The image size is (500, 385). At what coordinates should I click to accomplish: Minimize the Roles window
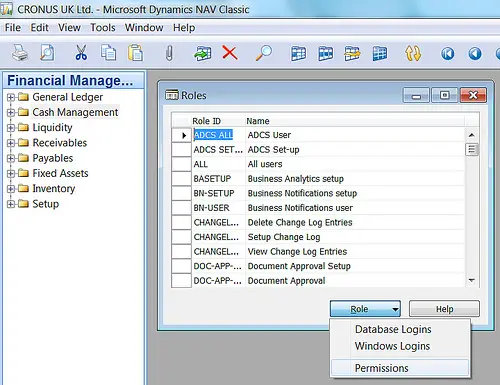[416, 95]
